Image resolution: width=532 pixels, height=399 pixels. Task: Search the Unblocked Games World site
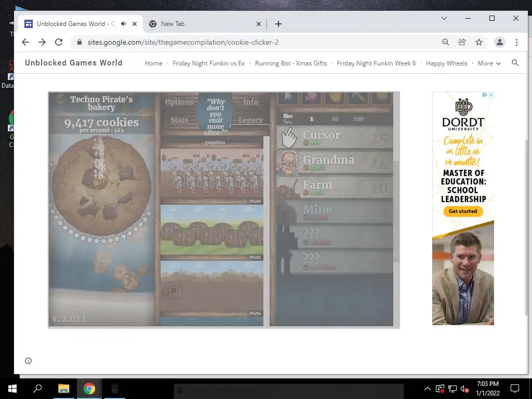coord(515,63)
